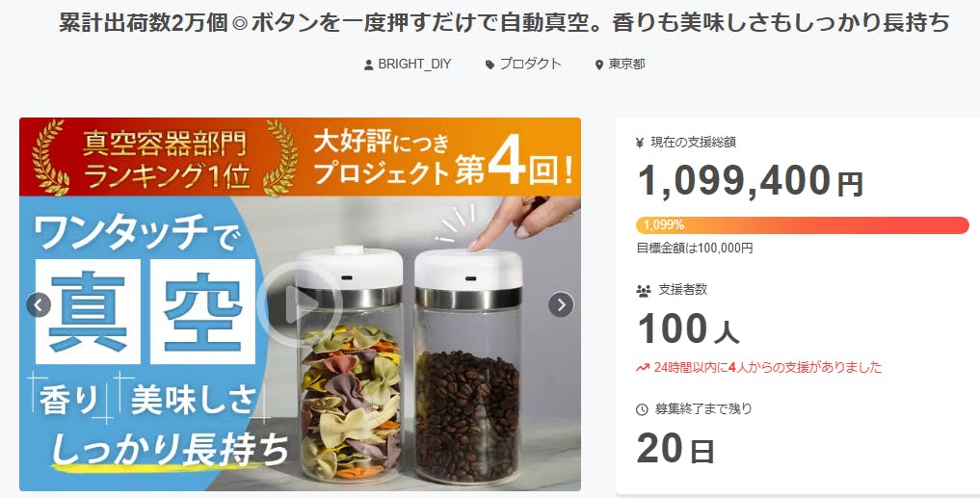Click the previous slide arrow on the carousel

coord(39,305)
